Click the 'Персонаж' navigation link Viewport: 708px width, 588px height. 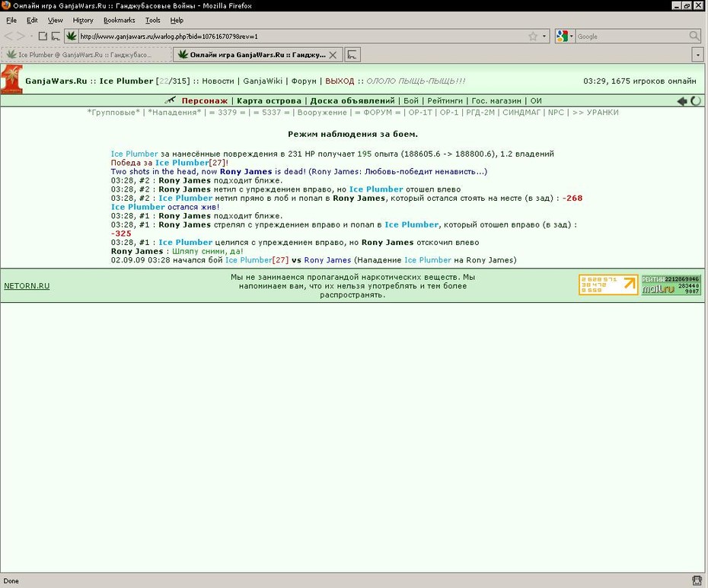(x=205, y=100)
